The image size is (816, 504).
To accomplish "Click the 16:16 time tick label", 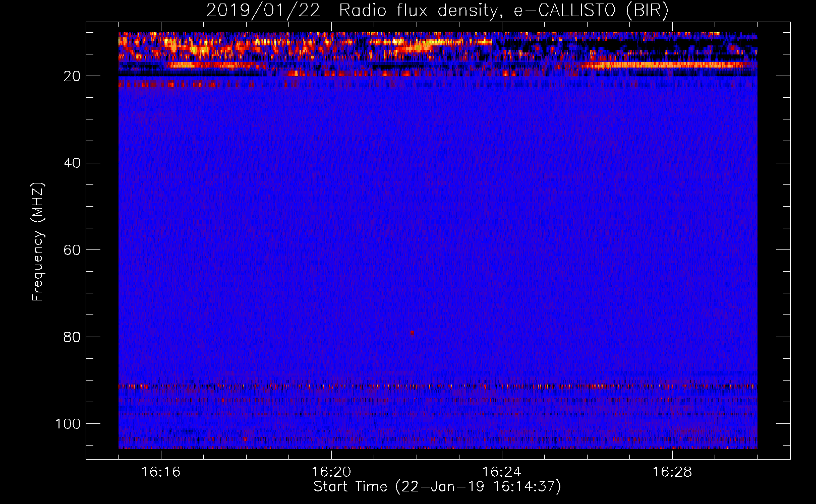I will point(161,472).
